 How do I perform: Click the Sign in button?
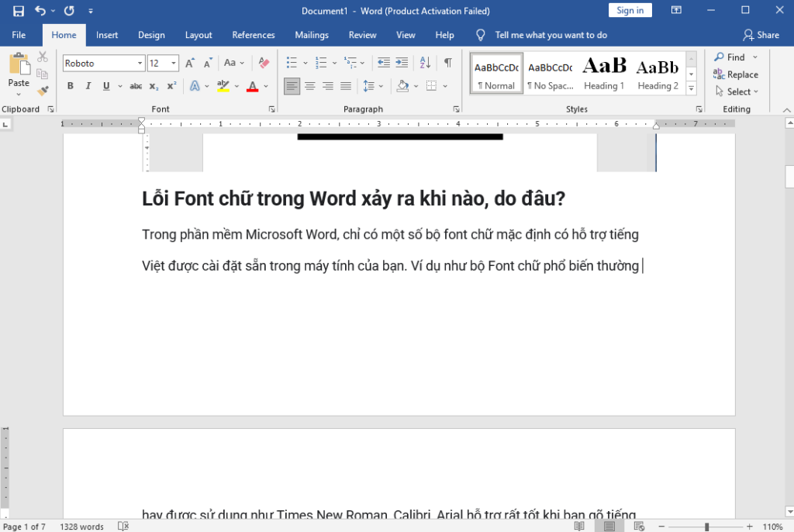click(x=630, y=9)
